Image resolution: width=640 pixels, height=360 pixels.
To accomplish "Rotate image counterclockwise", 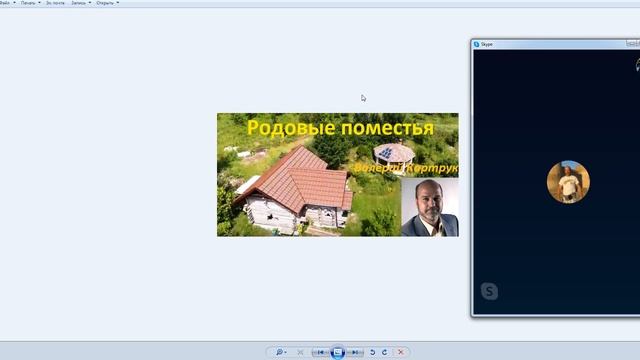I will pos(372,352).
